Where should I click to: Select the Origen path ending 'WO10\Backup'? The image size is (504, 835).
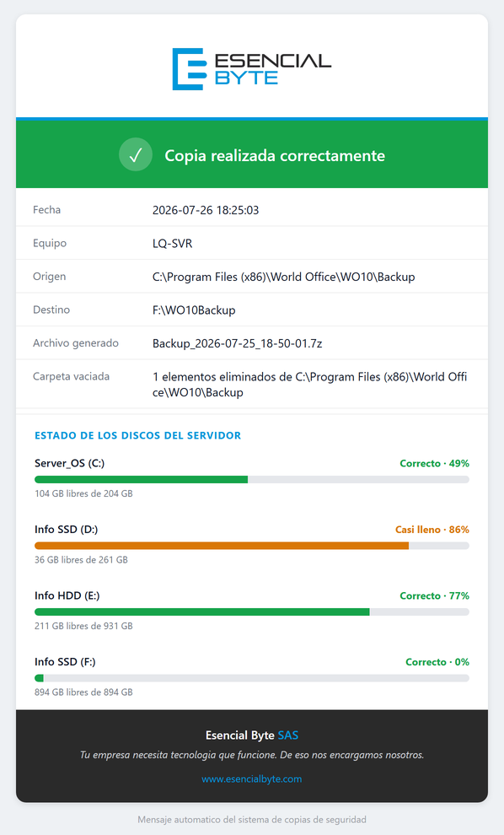[284, 277]
